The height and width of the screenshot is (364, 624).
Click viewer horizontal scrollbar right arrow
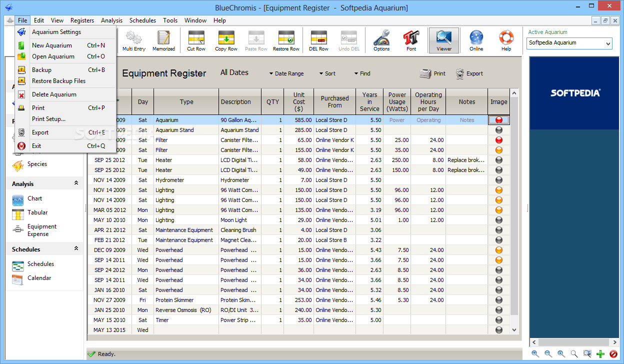(x=614, y=343)
